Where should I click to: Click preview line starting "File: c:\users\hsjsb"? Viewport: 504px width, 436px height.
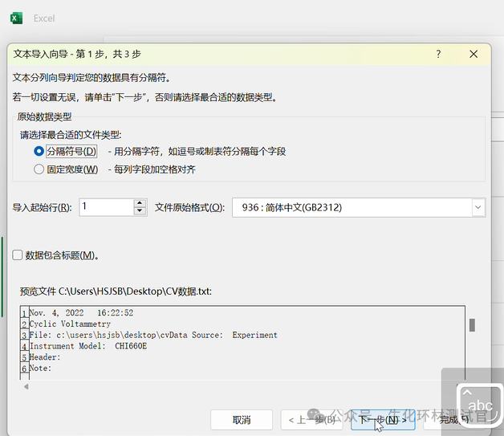pyautogui.click(x=153, y=335)
